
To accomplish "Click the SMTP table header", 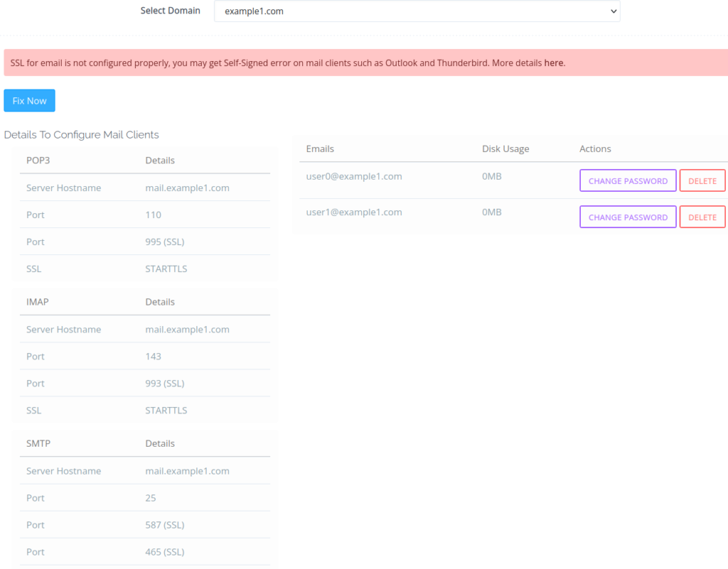I will pos(38,443).
